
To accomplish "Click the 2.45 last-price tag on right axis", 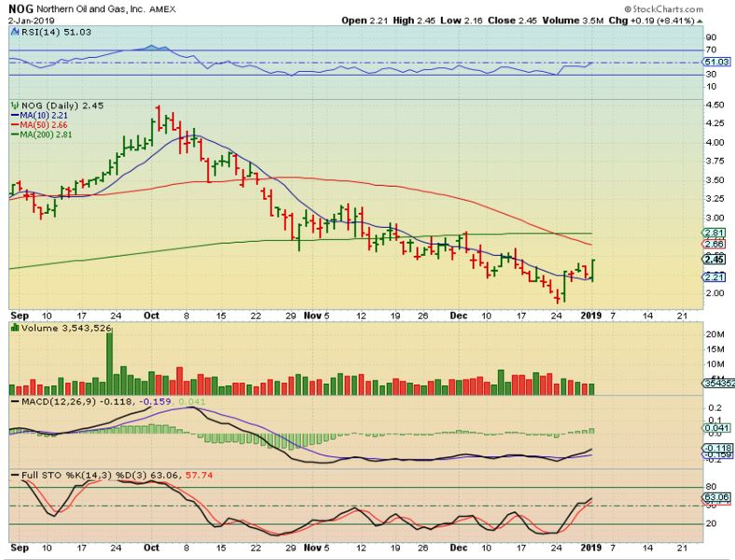I will pos(714,259).
